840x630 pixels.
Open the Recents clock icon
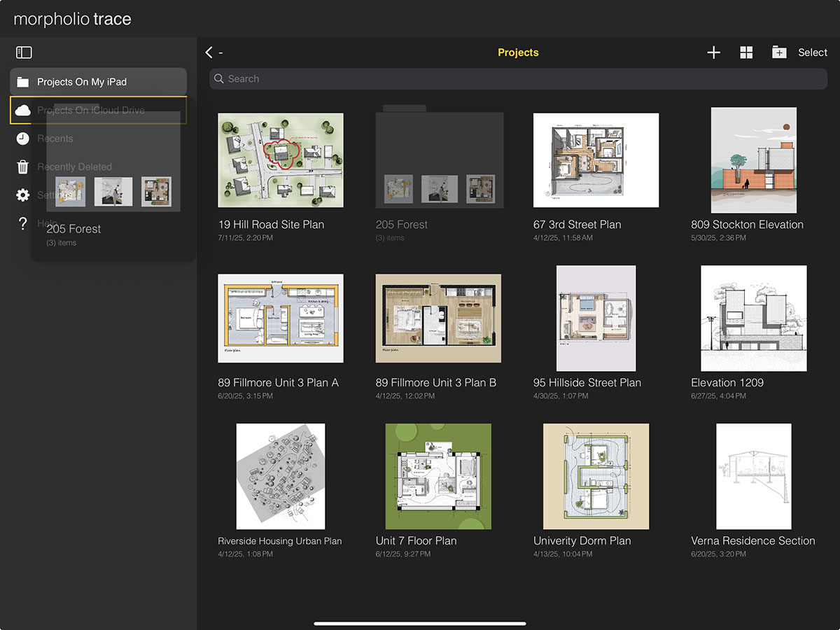click(x=22, y=139)
